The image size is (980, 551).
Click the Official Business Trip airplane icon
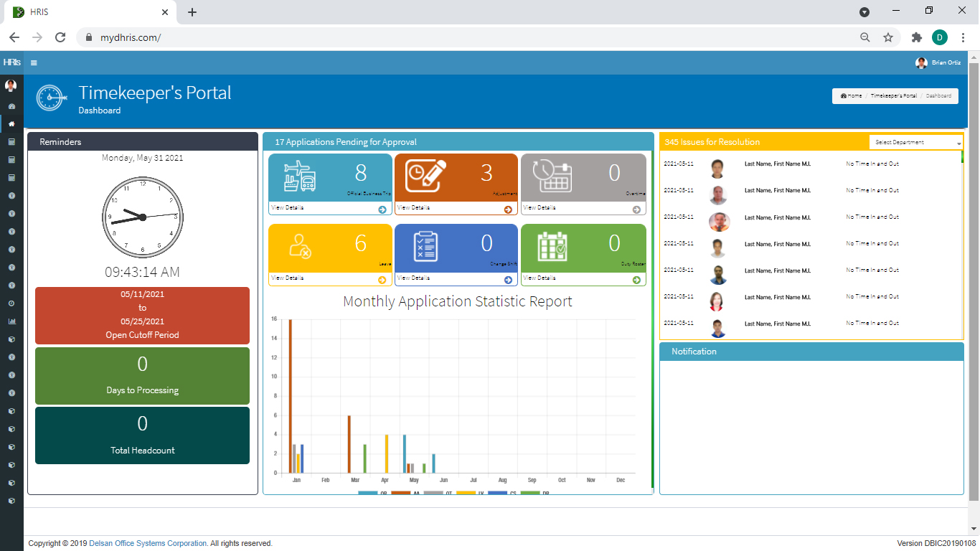click(300, 176)
